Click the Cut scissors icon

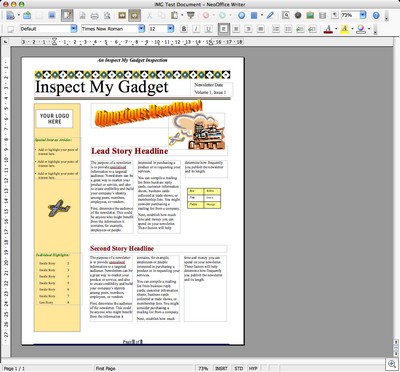coord(149,15)
